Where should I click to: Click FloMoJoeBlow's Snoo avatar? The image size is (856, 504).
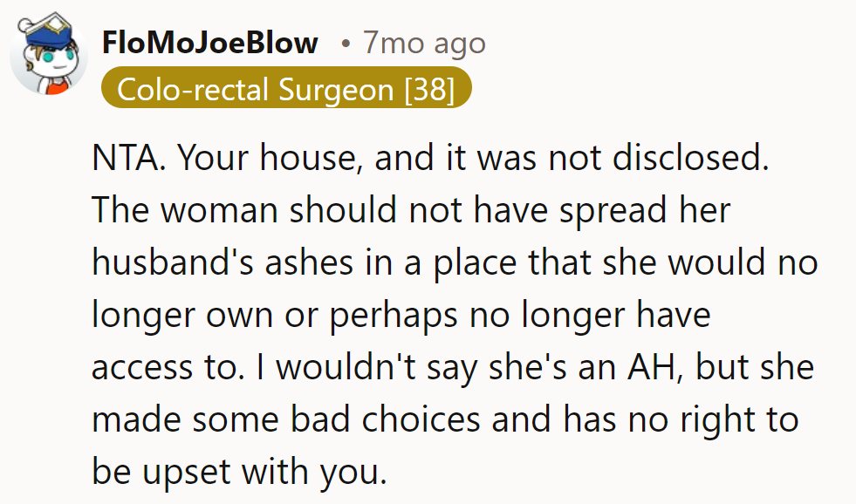point(49,55)
